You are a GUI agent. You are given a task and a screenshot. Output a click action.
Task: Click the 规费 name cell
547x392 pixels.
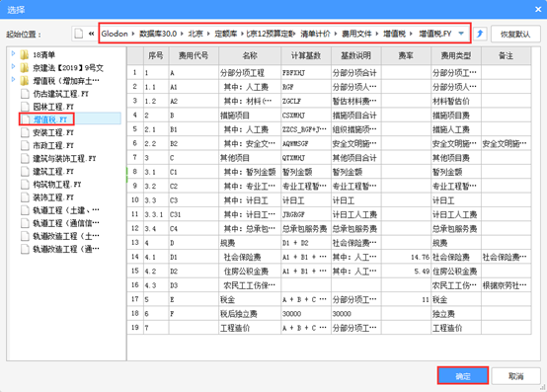(250, 243)
